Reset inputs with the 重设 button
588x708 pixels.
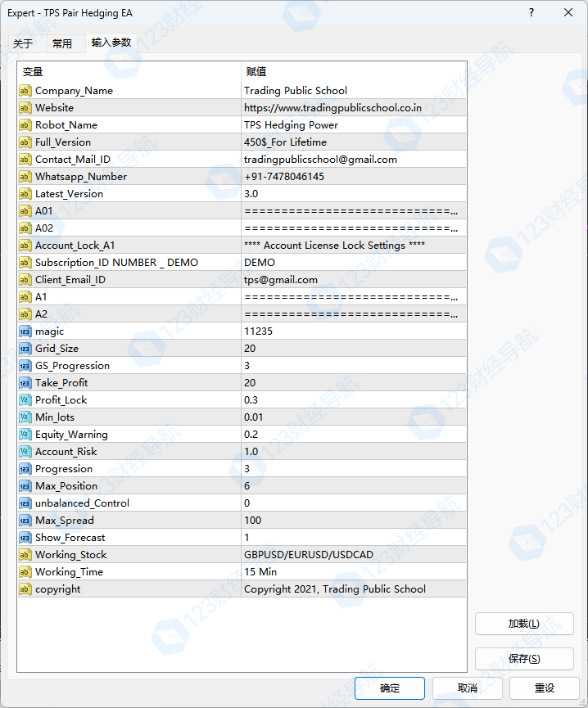(545, 688)
